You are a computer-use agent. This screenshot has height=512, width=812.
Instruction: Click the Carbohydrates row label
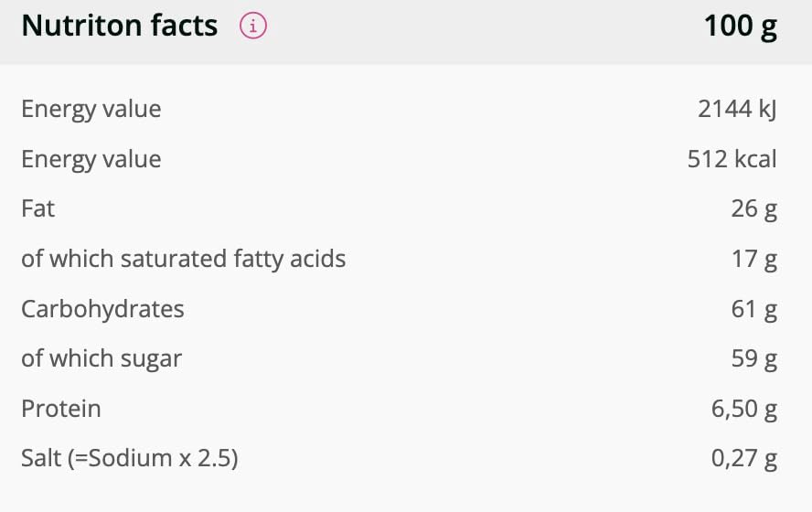click(102, 309)
